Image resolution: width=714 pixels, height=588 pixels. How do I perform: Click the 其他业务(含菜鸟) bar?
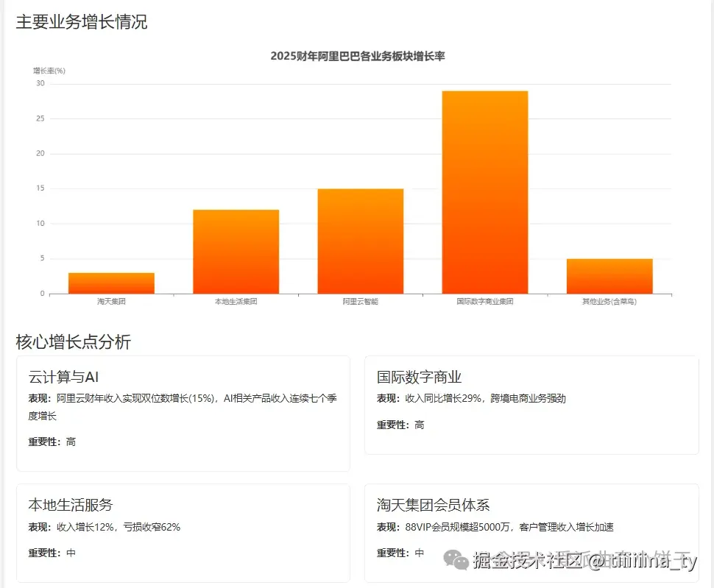609,274
